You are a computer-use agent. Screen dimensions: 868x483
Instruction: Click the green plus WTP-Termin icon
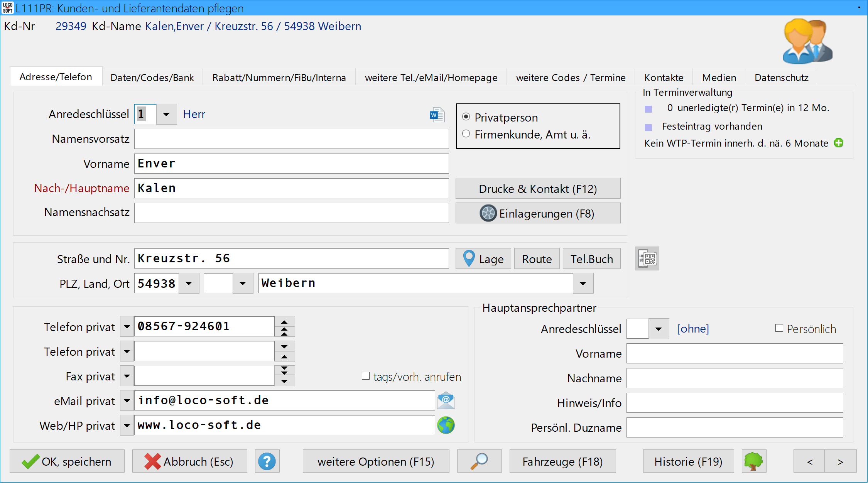point(838,143)
